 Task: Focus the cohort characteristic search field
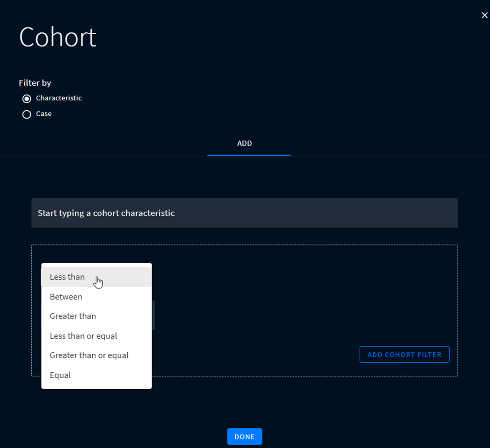point(245,213)
